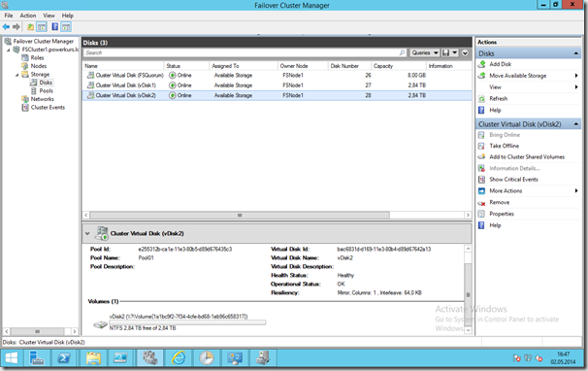Image resolution: width=588 pixels, height=371 pixels.
Task: Click Move Available Storage action
Action: click(517, 76)
